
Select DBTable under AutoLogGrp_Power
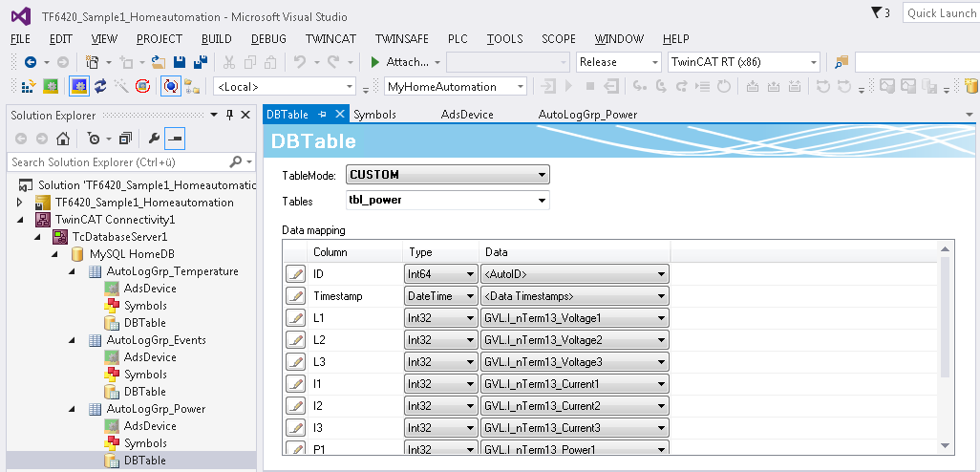coord(145,461)
